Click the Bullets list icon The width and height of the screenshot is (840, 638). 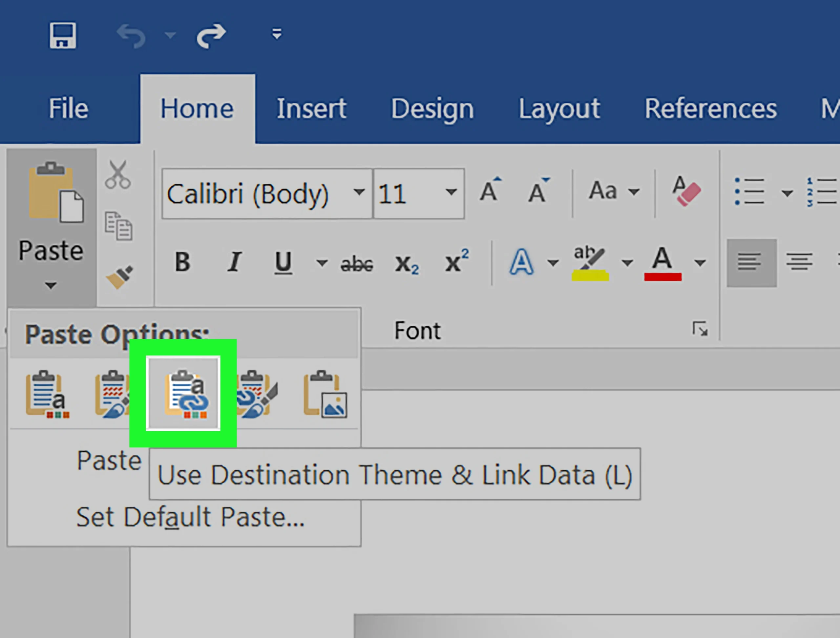[749, 192]
